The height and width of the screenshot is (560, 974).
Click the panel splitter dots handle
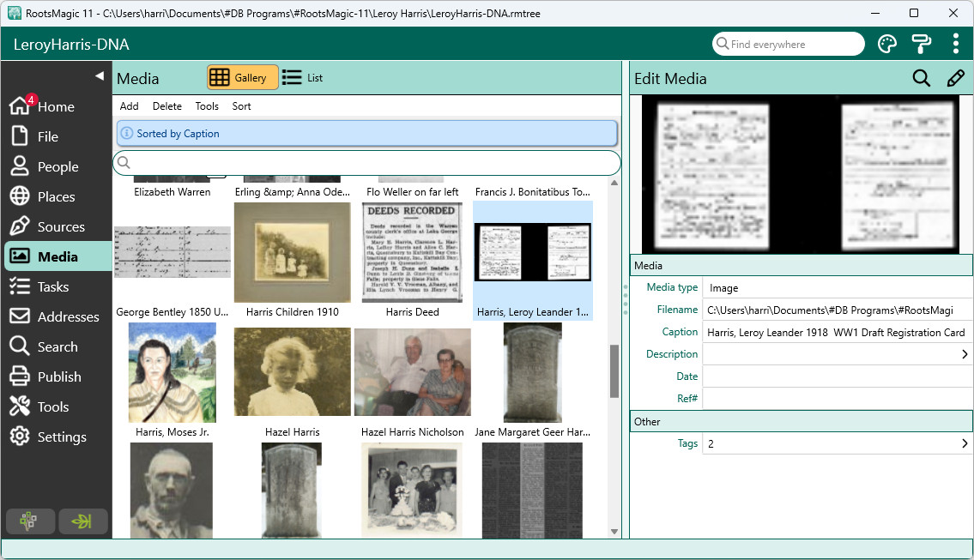[x=626, y=299]
